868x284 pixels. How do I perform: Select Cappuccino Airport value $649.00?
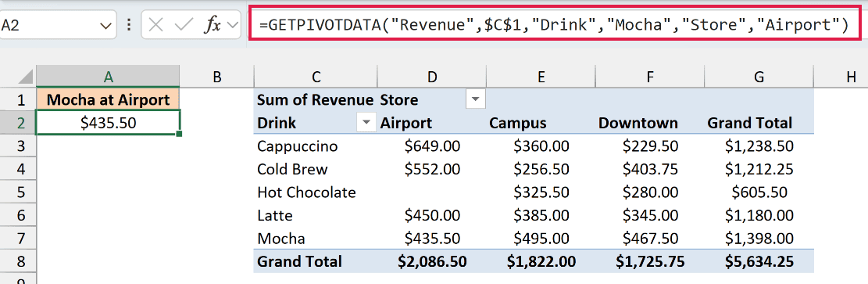coord(432,146)
